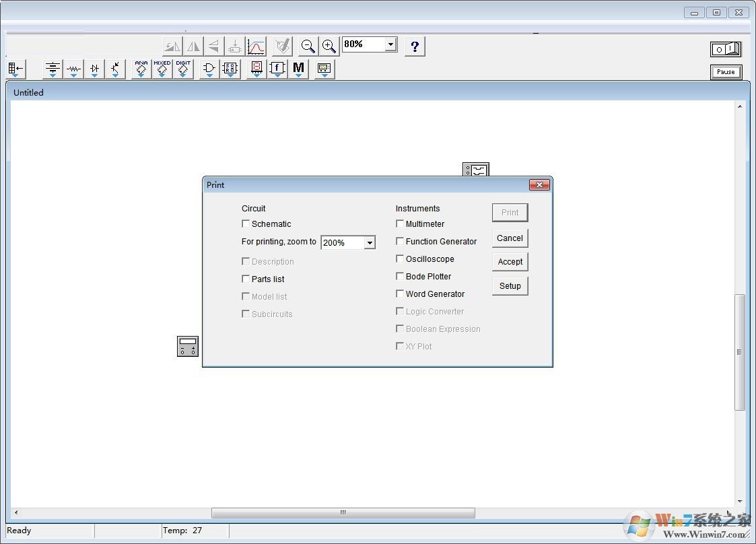
Task: Toggle the Bode Plotter checkbox
Action: coord(400,277)
